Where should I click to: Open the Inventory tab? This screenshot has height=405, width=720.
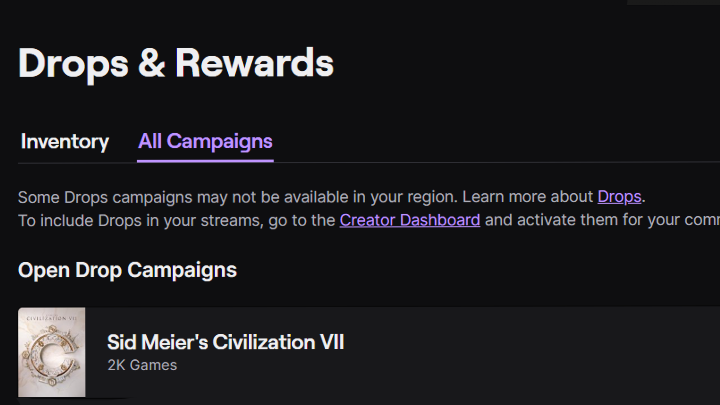pyautogui.click(x=65, y=141)
